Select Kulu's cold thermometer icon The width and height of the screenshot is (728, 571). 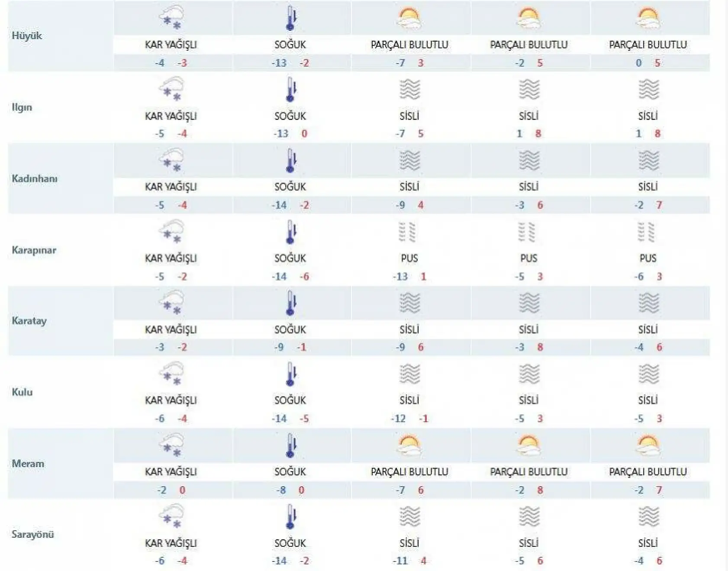click(291, 374)
